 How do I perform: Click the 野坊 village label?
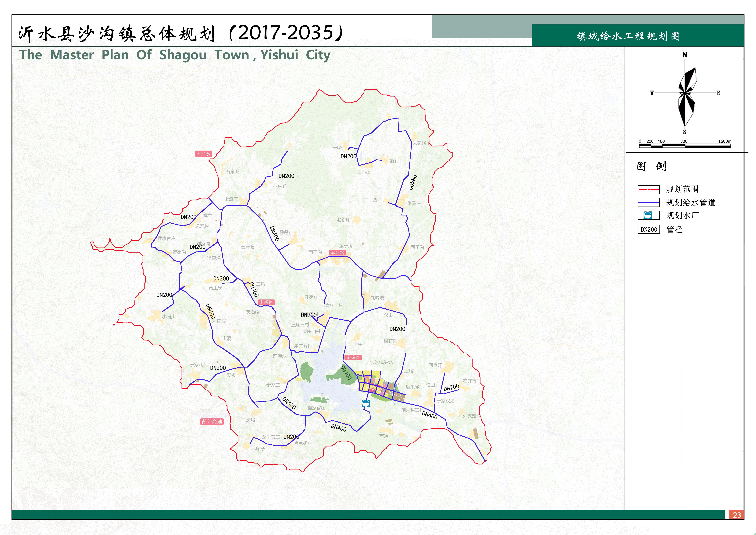(231, 375)
